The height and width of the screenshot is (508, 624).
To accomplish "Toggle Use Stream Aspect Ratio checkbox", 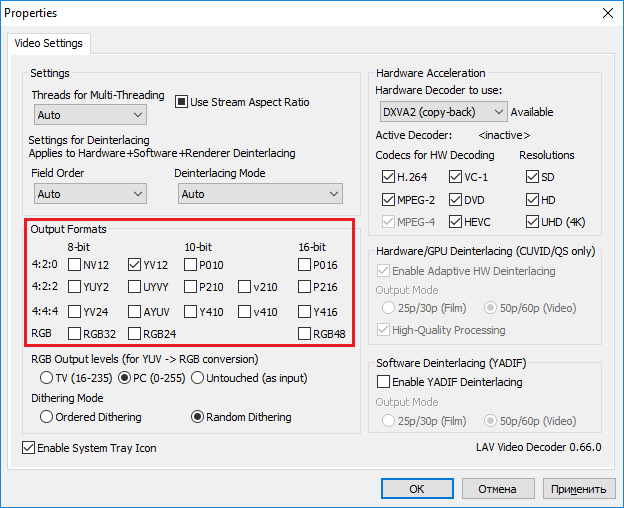I will tap(182, 101).
